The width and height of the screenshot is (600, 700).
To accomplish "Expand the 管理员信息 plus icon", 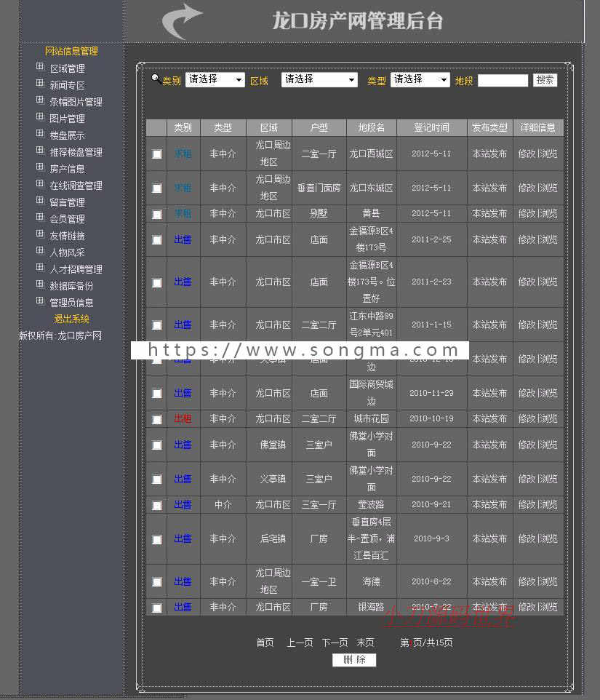I will pyautogui.click(x=40, y=301).
